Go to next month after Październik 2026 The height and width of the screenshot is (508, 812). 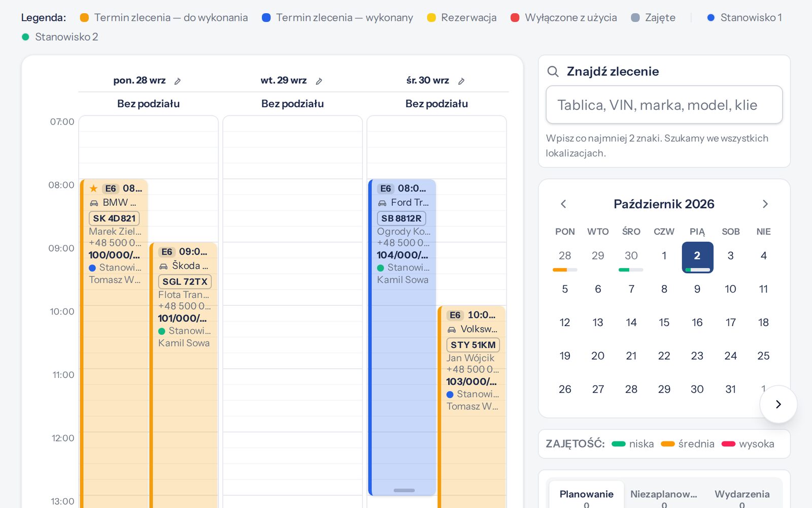pos(765,204)
